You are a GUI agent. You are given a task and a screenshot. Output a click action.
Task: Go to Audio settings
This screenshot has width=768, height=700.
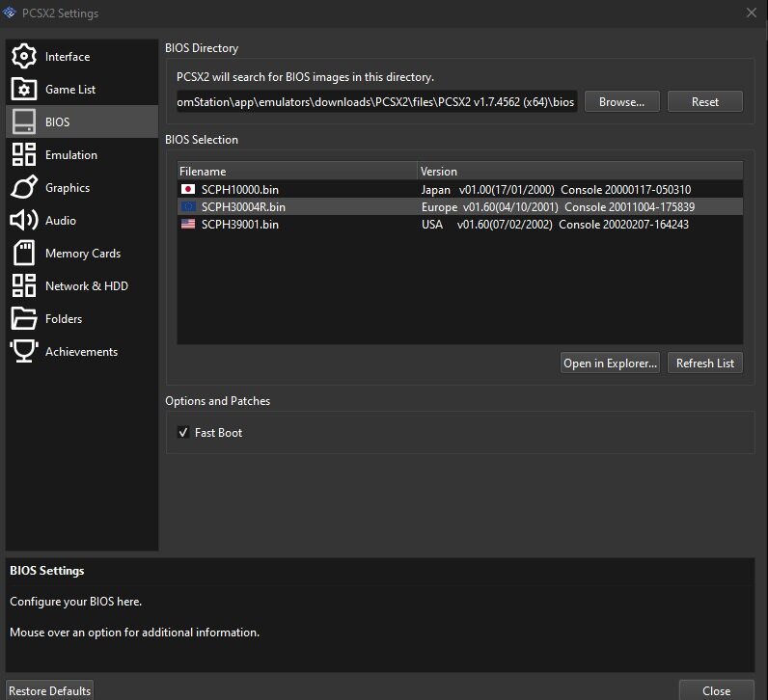(82, 220)
